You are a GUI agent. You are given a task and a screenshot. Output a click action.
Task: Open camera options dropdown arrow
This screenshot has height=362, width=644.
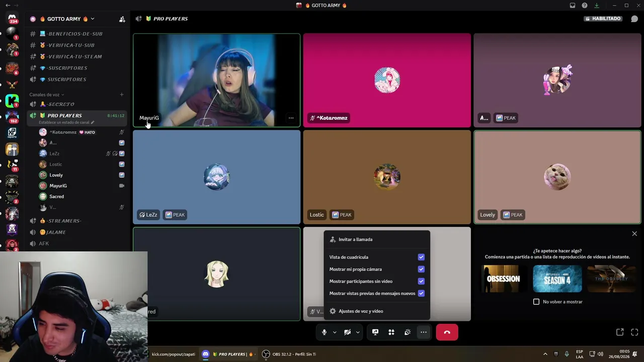pyautogui.click(x=358, y=332)
